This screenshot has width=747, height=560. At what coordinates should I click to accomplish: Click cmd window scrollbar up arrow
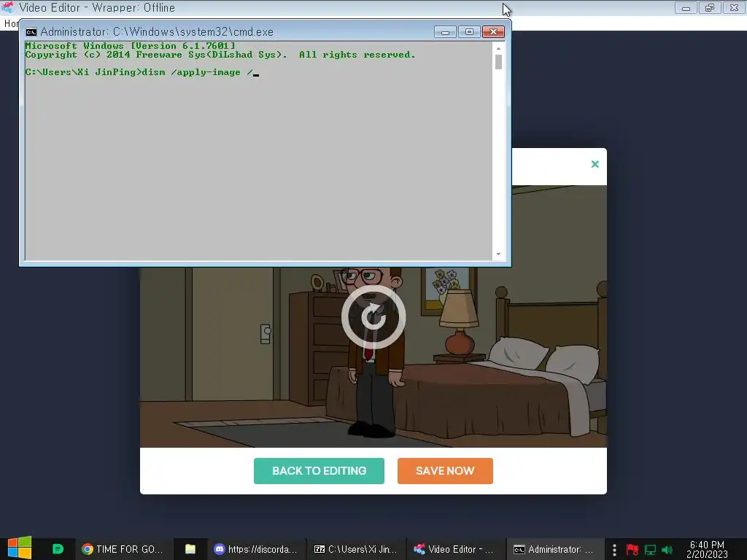(x=498, y=48)
